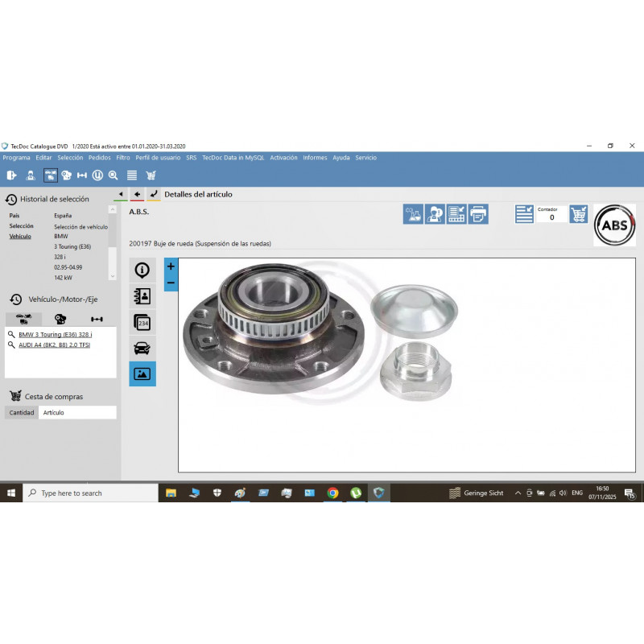Select BMW 3 Touring (E36) 328 i link

pyautogui.click(x=55, y=334)
